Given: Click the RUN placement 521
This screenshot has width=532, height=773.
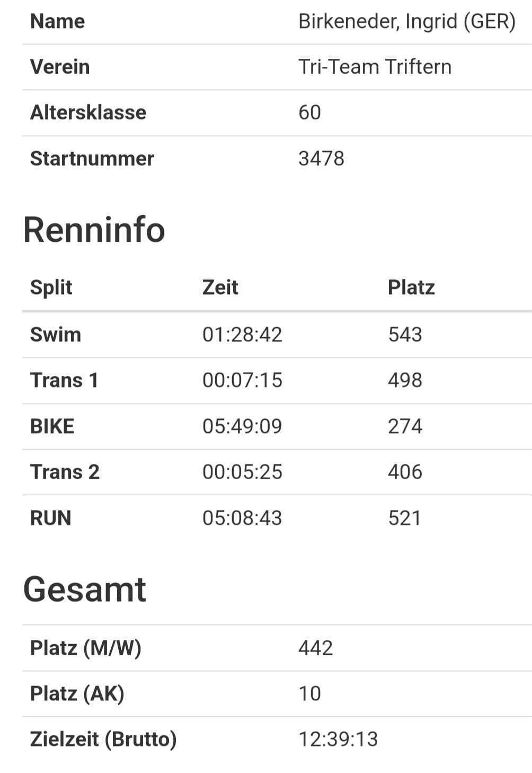Looking at the screenshot, I should click(404, 518).
